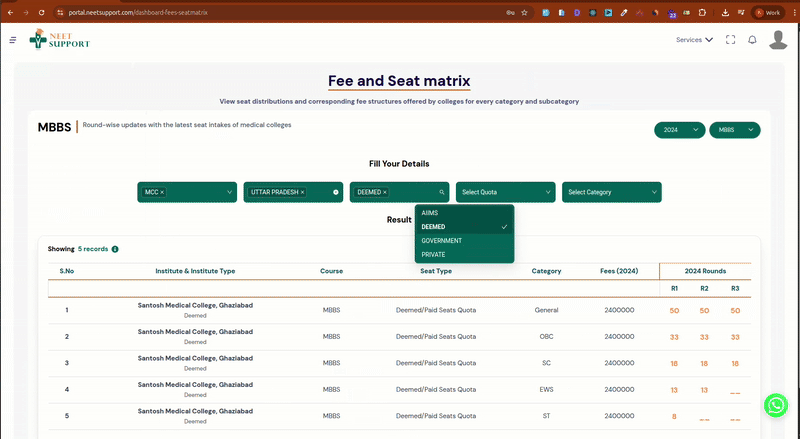Open the user profile avatar

pos(778,40)
